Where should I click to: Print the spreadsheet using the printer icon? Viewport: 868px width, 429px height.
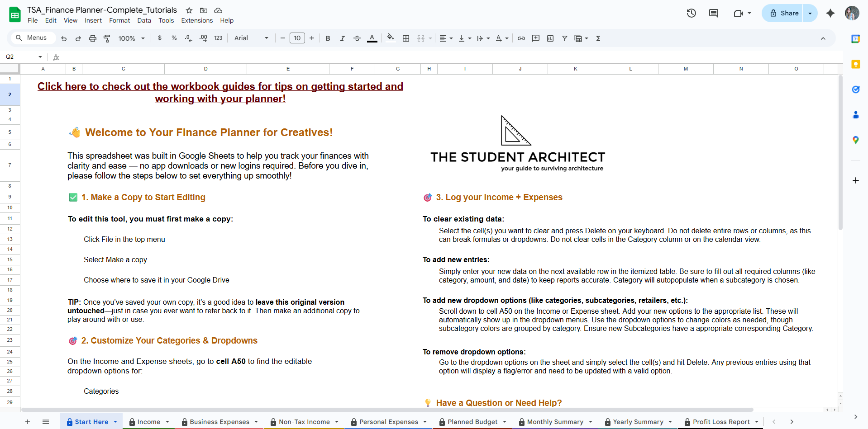click(x=93, y=38)
